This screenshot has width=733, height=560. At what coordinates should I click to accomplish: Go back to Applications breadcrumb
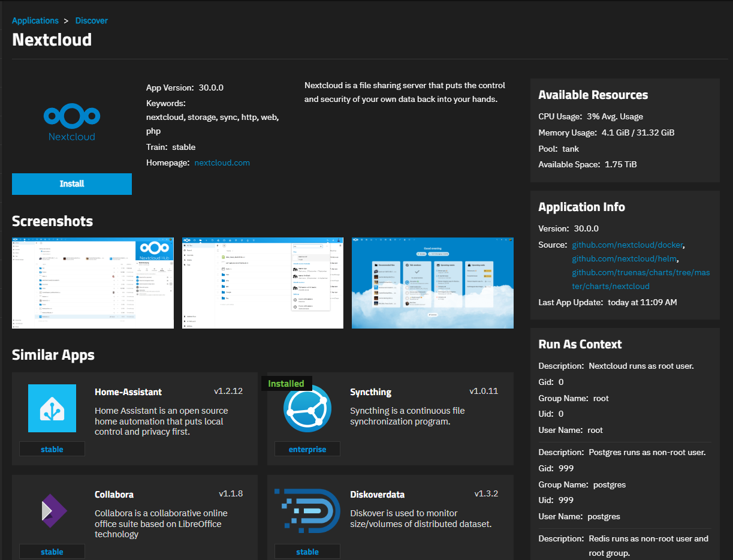click(x=35, y=20)
